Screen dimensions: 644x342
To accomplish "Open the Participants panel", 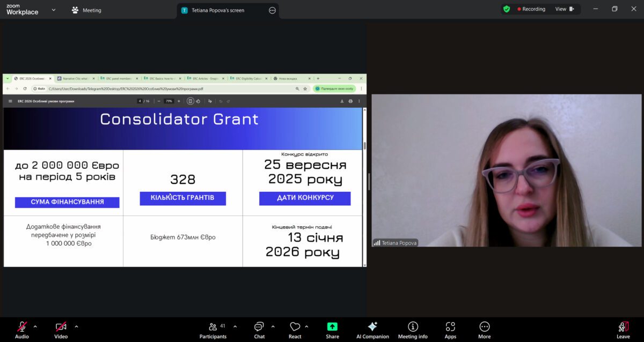I will coord(213,330).
